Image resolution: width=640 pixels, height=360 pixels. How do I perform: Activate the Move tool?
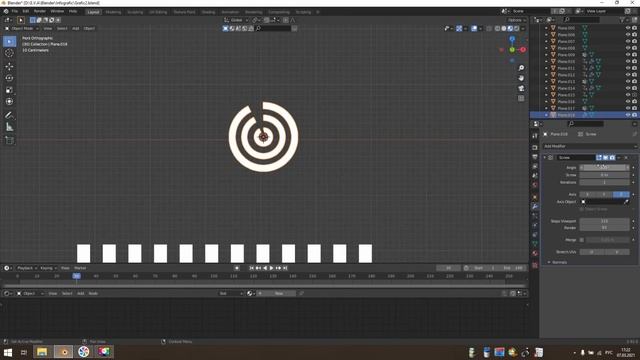coord(9,66)
